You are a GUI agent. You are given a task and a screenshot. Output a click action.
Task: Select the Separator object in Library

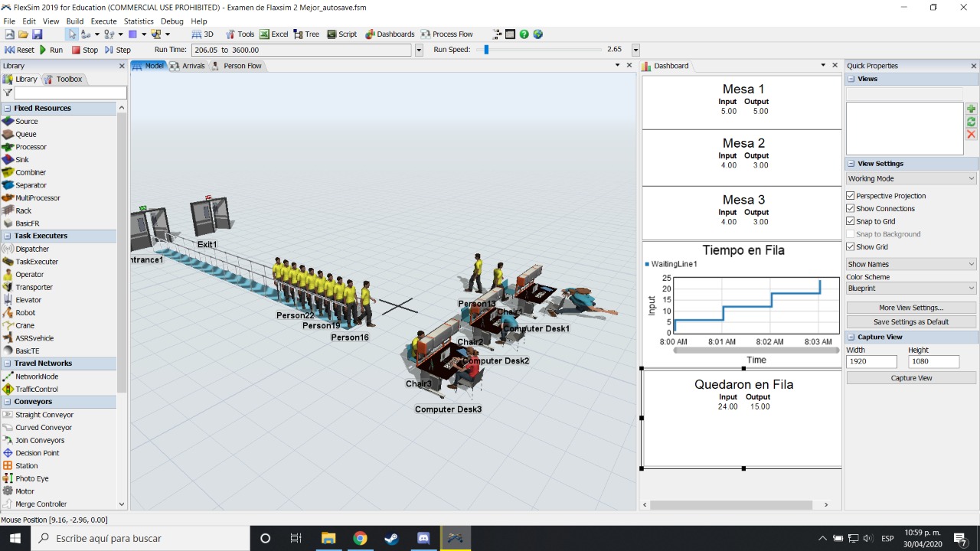coord(31,185)
